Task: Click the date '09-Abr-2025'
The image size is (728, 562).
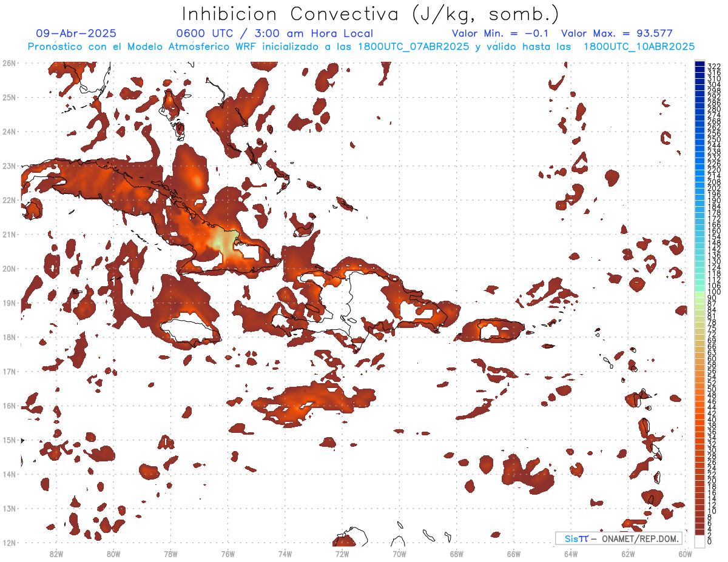Action: coord(76,34)
